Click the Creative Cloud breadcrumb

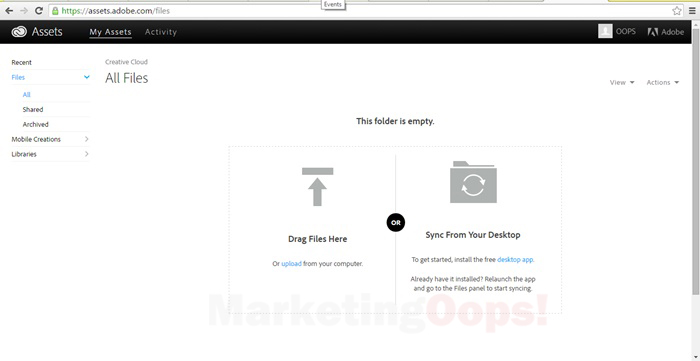point(126,62)
